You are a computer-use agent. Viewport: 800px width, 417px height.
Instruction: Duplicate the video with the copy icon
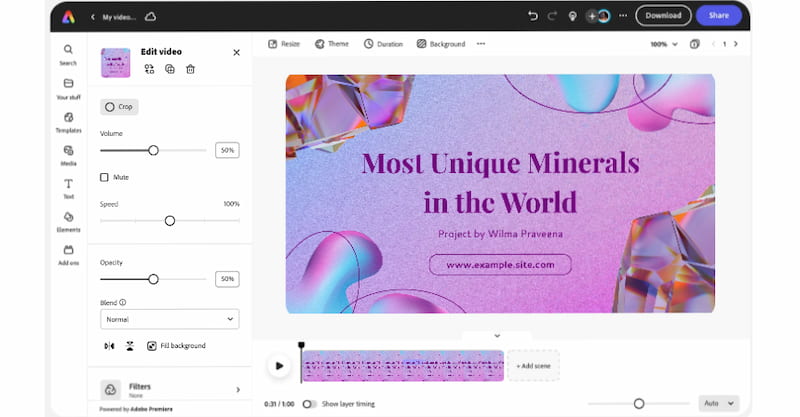point(170,69)
